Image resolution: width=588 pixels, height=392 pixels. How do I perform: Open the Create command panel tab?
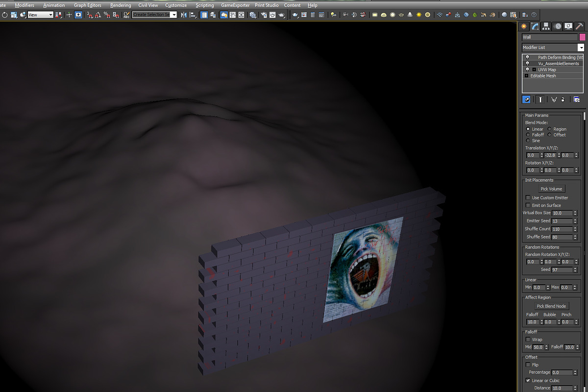pos(524,26)
